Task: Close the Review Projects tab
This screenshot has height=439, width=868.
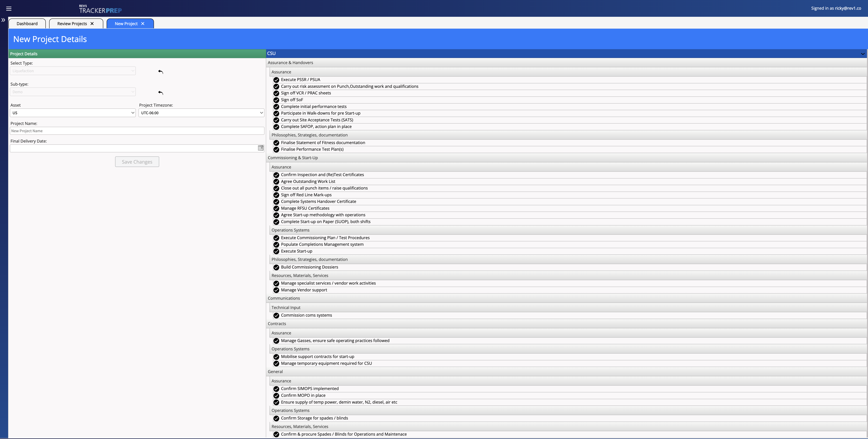Action: pos(92,24)
